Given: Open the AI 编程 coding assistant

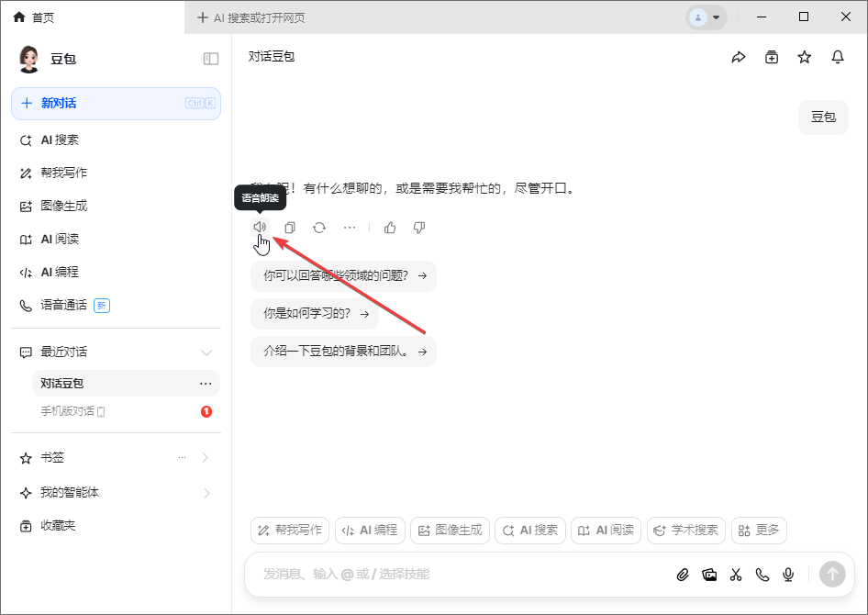Looking at the screenshot, I should click(57, 272).
